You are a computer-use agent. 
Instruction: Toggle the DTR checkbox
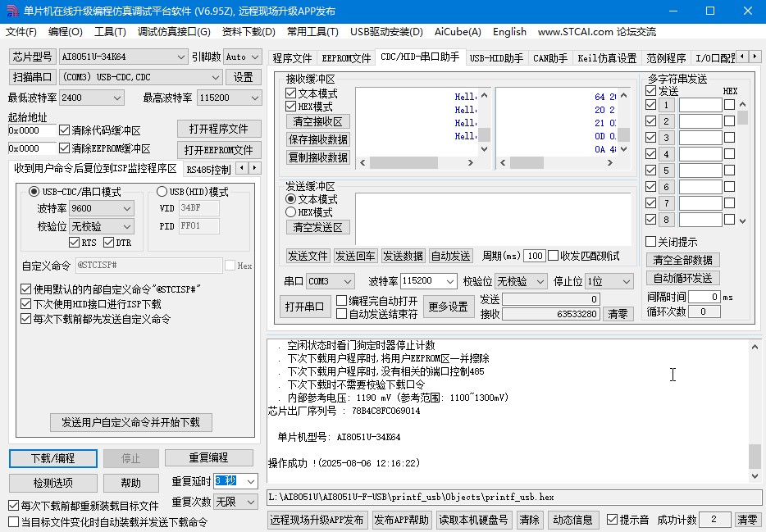109,242
